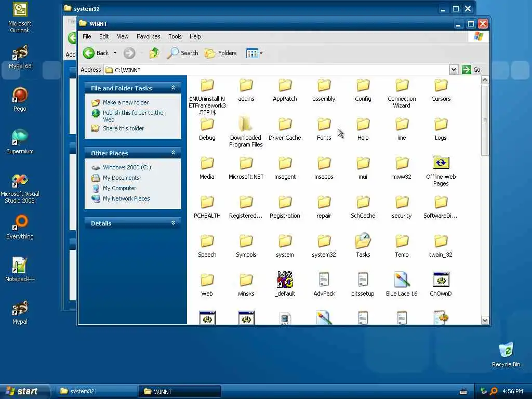
Task: Click the C:\WINNT address field
Action: (x=277, y=70)
